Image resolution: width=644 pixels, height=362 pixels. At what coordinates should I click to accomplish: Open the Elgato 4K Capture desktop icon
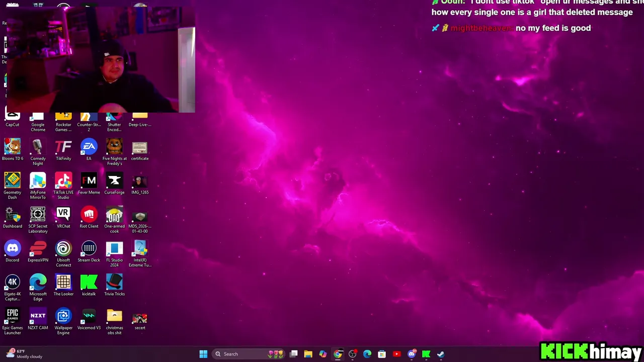point(13,288)
